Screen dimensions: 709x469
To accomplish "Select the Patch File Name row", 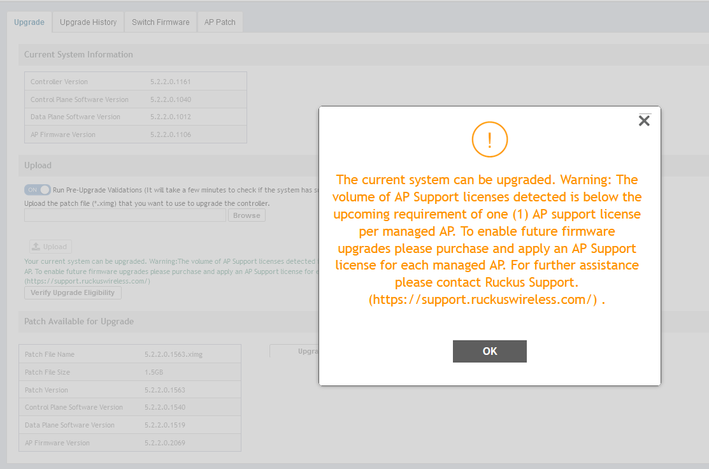I will (130, 355).
